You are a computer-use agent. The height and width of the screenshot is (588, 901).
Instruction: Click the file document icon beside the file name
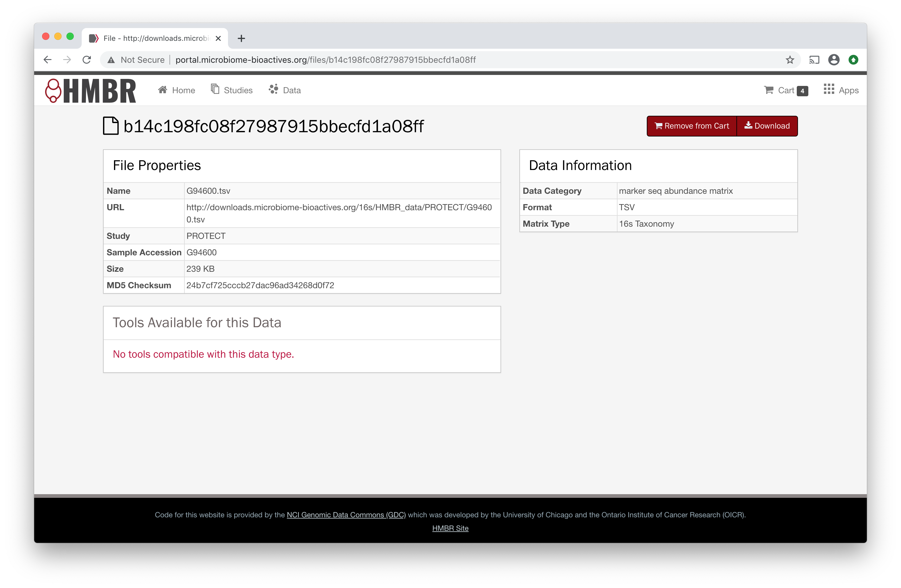pos(111,126)
